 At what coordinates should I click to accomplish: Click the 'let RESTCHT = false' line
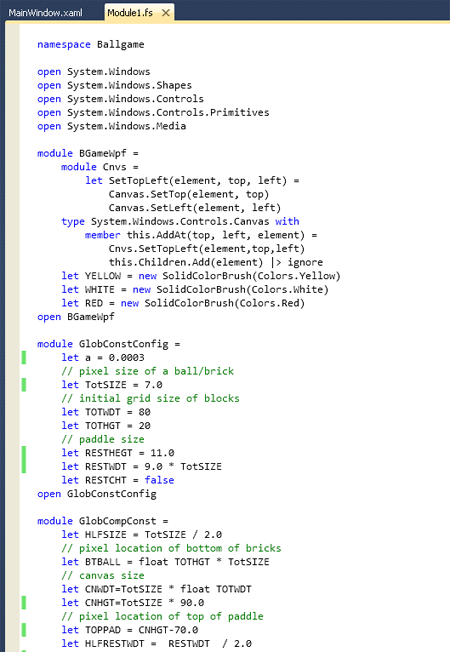pos(118,480)
